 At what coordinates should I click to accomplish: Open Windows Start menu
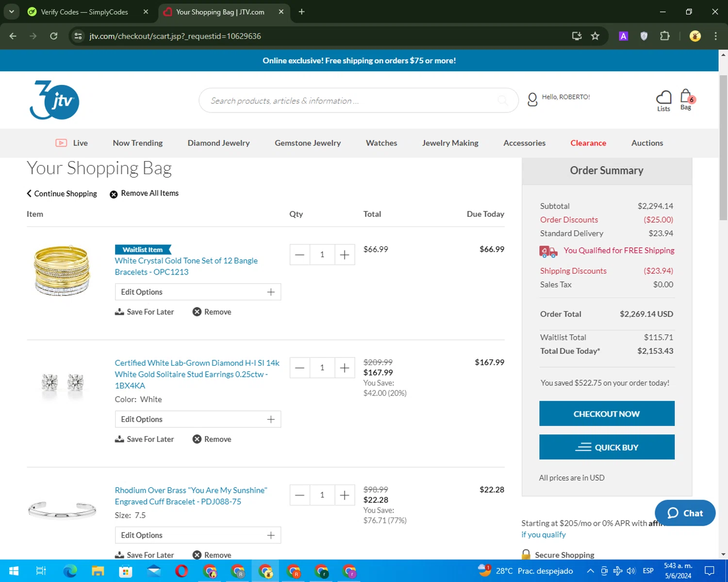(14, 571)
